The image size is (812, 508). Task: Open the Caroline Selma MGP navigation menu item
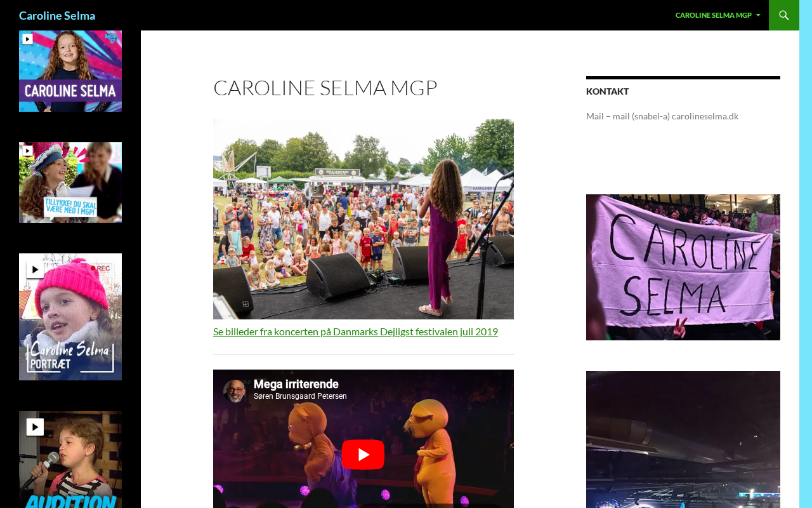[x=713, y=15]
